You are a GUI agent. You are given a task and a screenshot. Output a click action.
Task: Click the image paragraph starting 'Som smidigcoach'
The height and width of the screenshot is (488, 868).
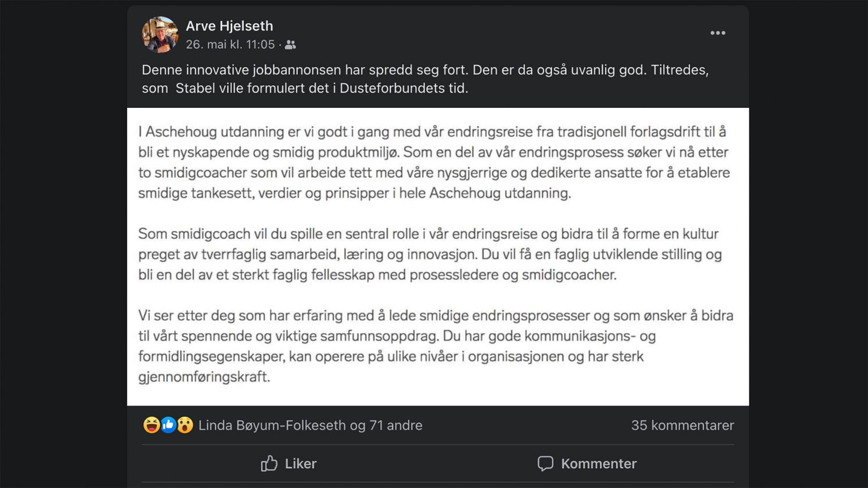(x=429, y=254)
